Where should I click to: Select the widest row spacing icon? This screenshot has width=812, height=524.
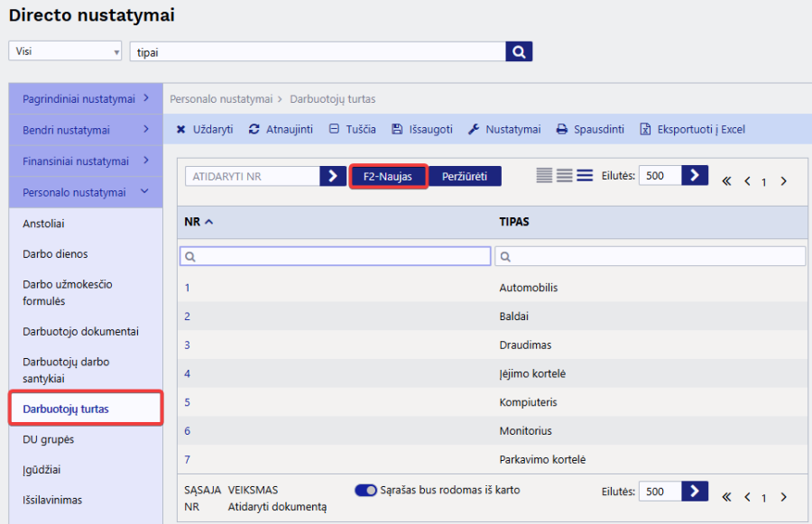pos(585,176)
